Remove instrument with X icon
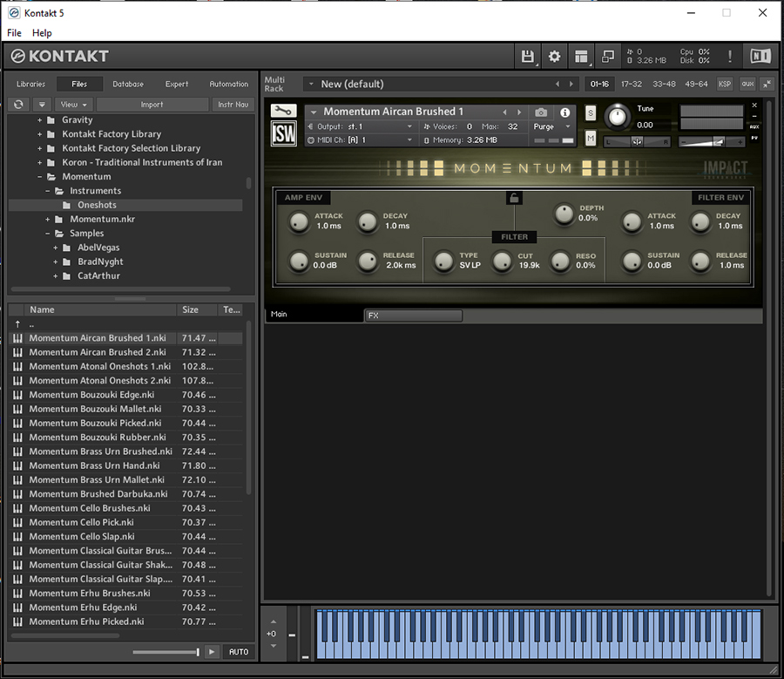This screenshot has height=679, width=784. [x=754, y=105]
